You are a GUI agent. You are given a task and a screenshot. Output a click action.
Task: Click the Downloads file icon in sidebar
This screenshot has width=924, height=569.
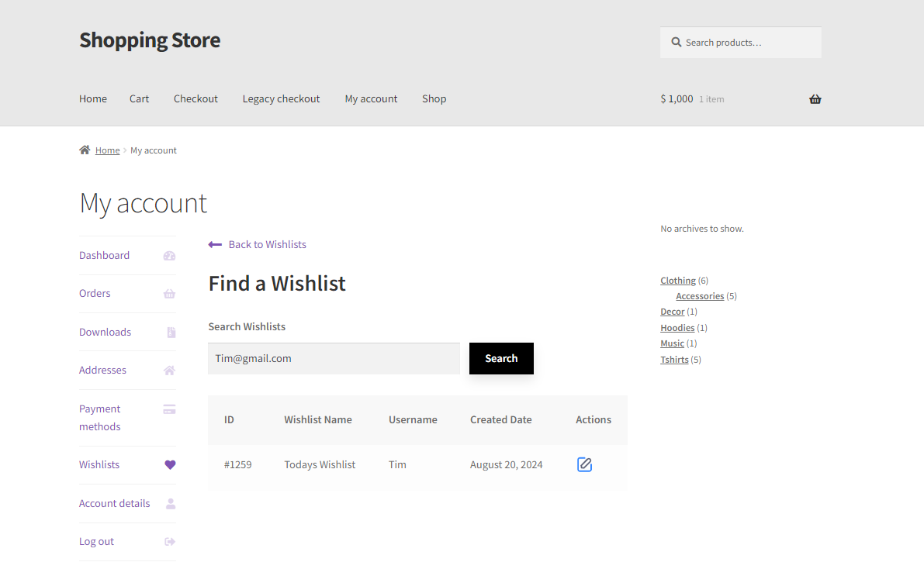click(x=171, y=333)
